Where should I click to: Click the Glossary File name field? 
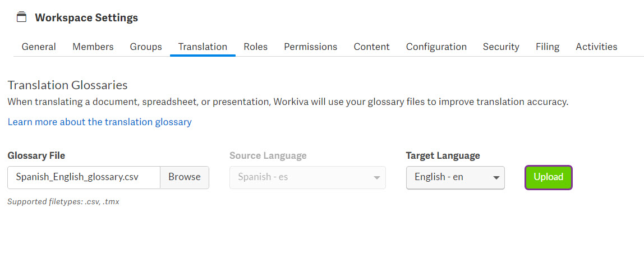[84, 177]
